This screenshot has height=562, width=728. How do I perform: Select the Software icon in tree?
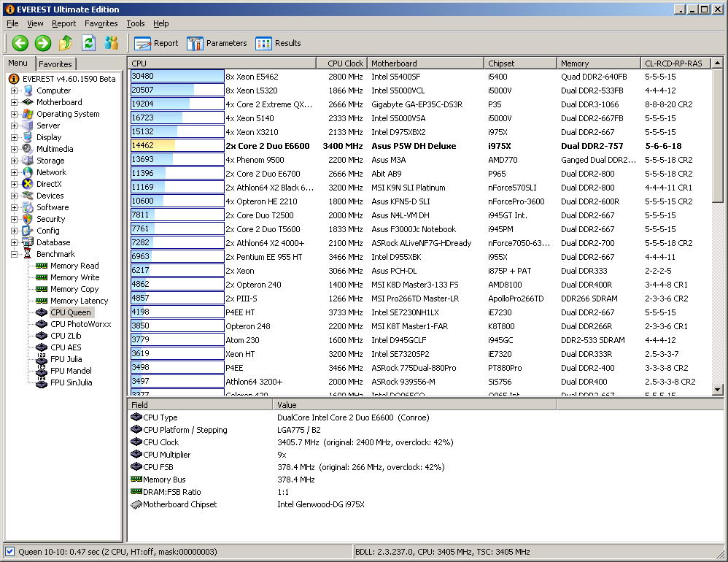28,207
